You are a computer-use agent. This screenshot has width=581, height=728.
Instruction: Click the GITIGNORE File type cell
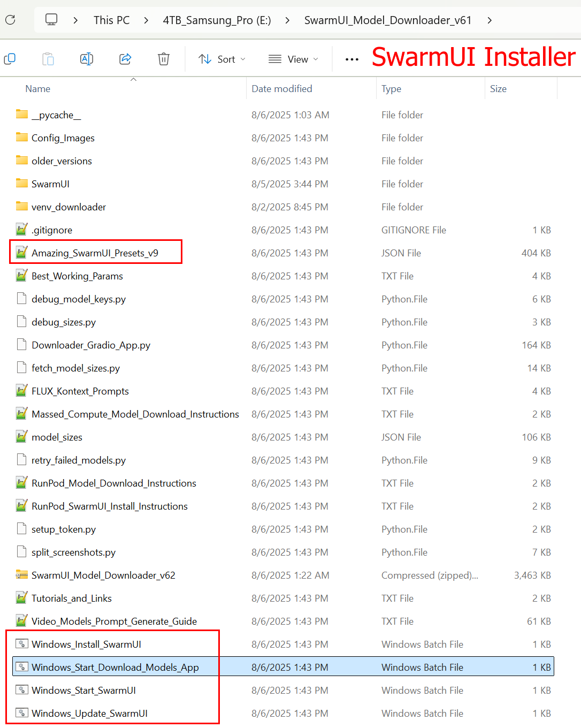click(414, 230)
